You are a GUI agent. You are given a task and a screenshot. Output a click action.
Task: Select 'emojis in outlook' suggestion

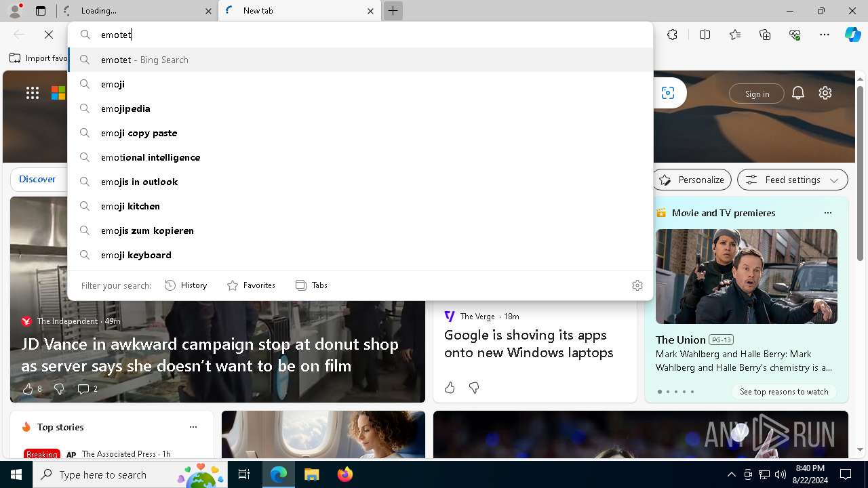360,182
